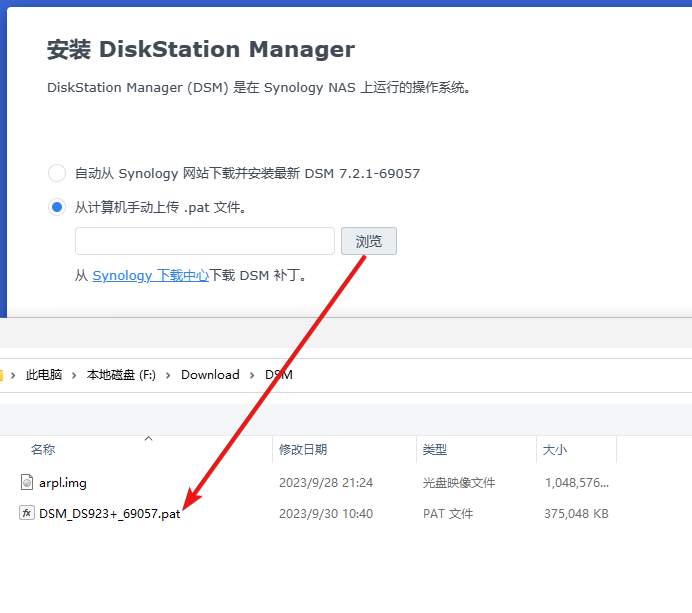Image resolution: width=692 pixels, height=613 pixels.
Task: Click the arpl.img disk image file icon
Action: point(27,482)
